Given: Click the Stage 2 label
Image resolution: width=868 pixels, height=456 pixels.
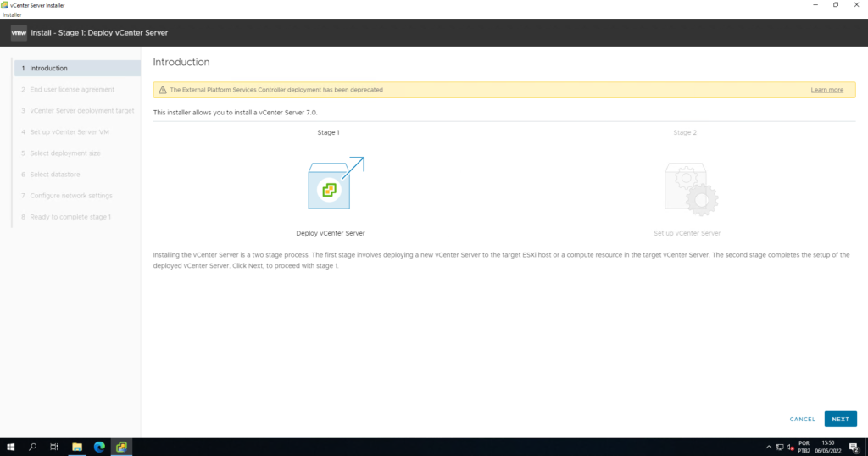Looking at the screenshot, I should click(685, 132).
